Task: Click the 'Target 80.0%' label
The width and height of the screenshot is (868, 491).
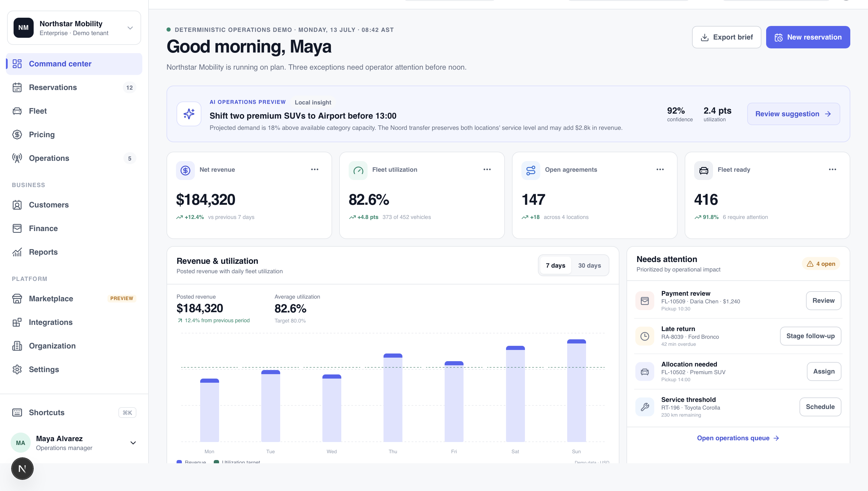Action: point(290,321)
